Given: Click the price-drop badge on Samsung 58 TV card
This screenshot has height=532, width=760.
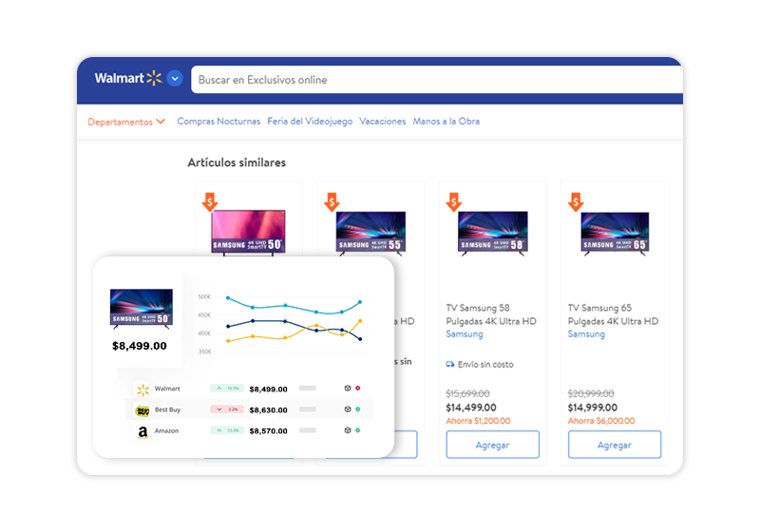Looking at the screenshot, I should pos(454,201).
